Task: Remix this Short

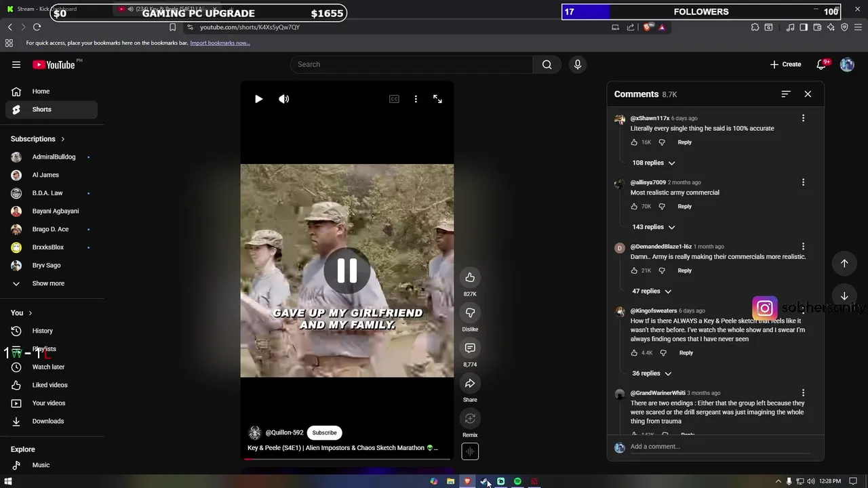Action: click(x=470, y=418)
